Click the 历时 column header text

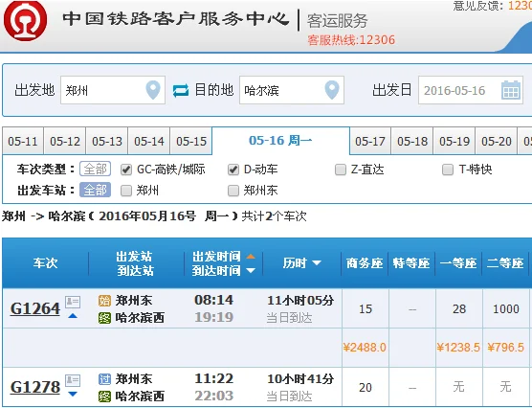[295, 263]
